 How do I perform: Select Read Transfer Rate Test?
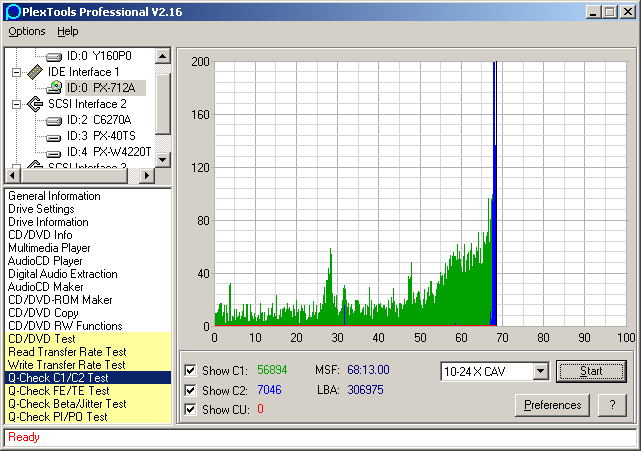coord(88,352)
